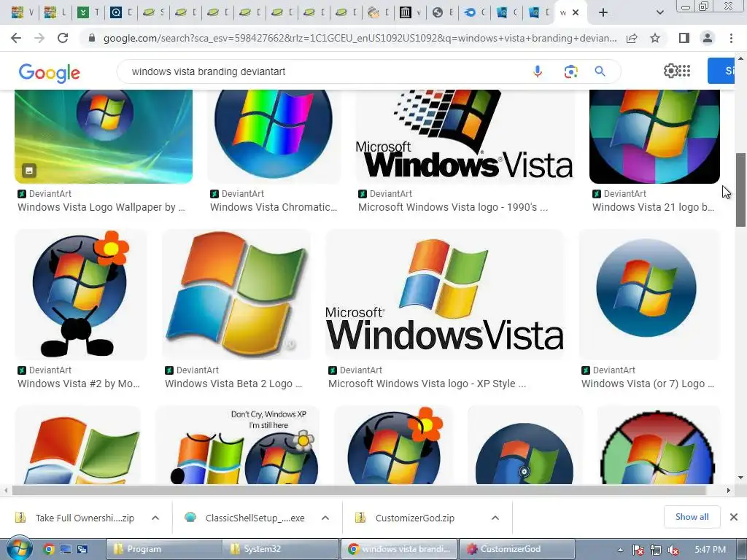
Task: Open Chrome side panel
Action: pyautogui.click(x=684, y=38)
